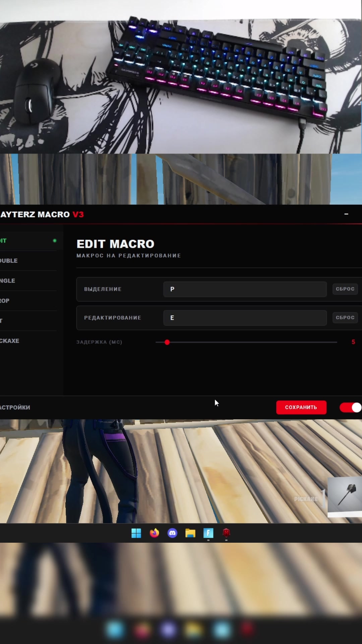Viewport: 362px width, 644px height.
Task: Click СОХРАНИТЬ to save settings
Action: (301, 408)
